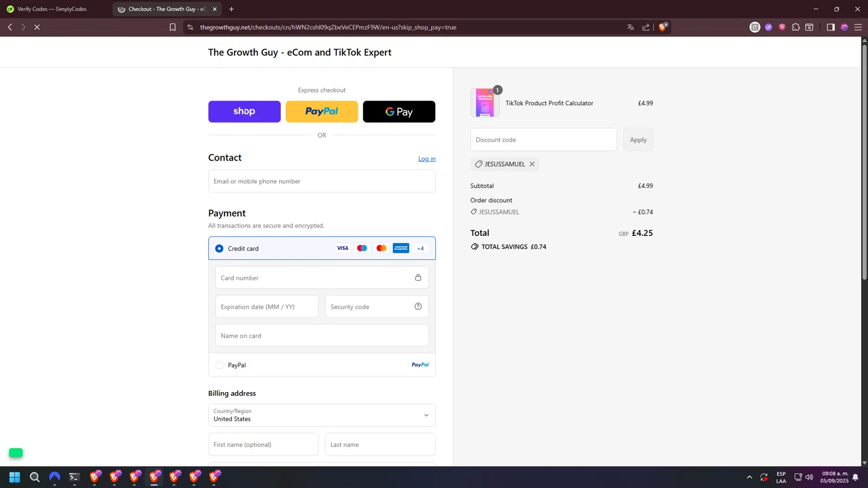The width and height of the screenshot is (868, 488).
Task: Open the Windows Start menu
Action: click(x=14, y=477)
